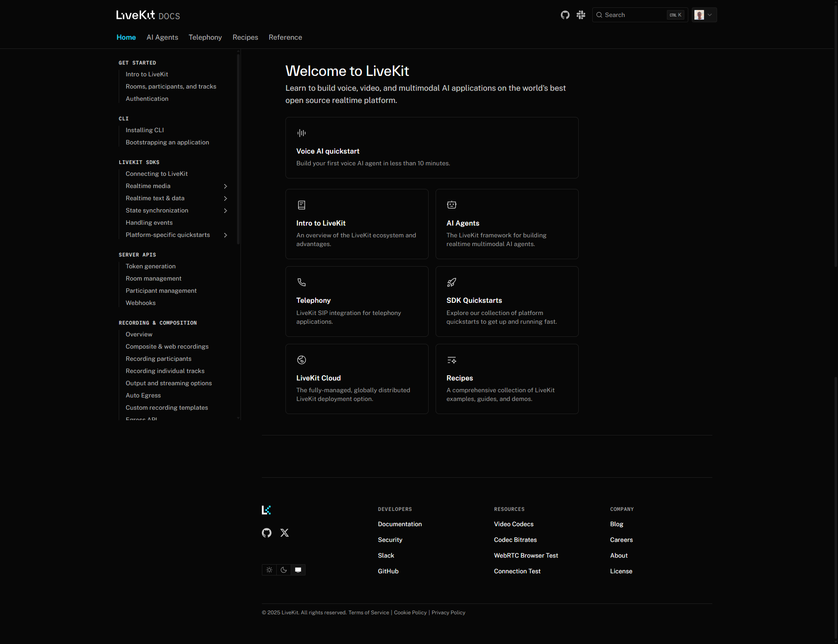Click footer Connection Test link
The width and height of the screenshot is (838, 644).
tap(517, 572)
